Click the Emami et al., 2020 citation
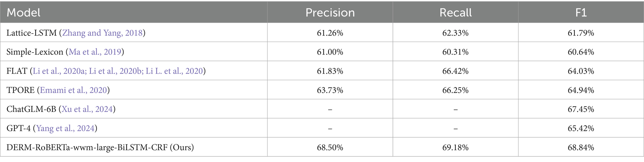The height and width of the screenshot is (162, 644). pyautogui.click(x=73, y=90)
